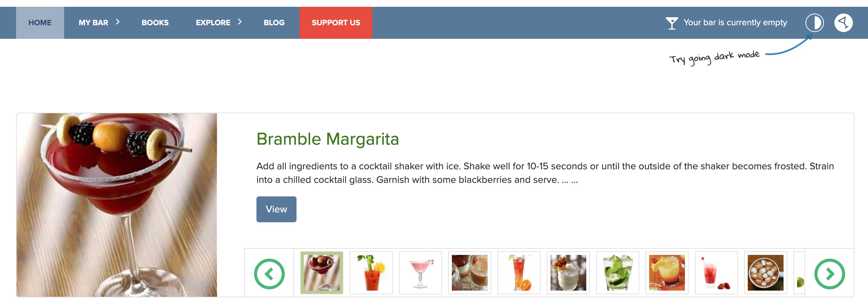868x306 pixels.
Task: Go to the Blog page
Action: (274, 23)
